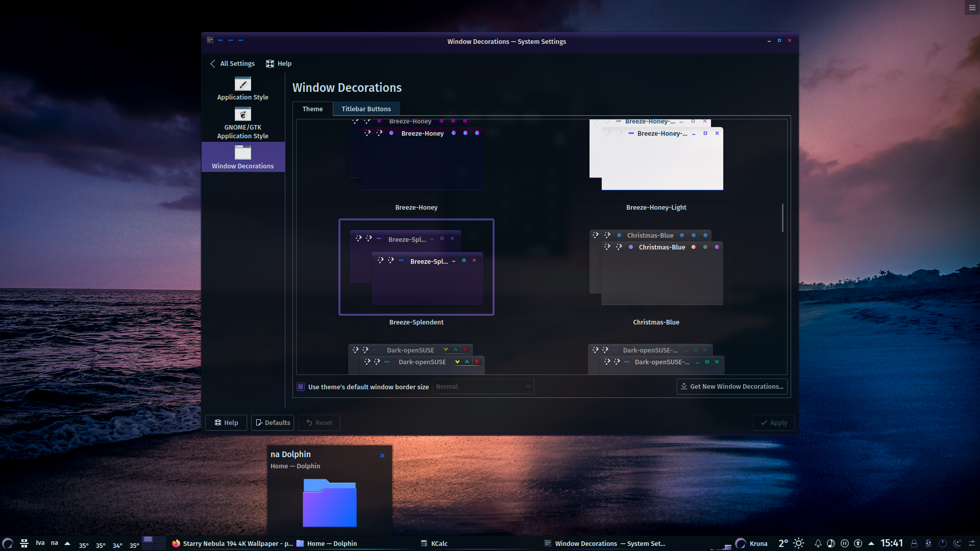Click the pause-circle media tray icon
980x551 pixels.
pos(845,543)
